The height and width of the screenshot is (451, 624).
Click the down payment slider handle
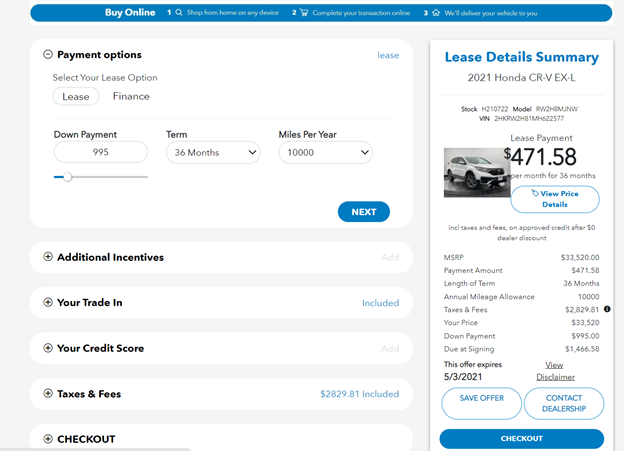pyautogui.click(x=67, y=177)
